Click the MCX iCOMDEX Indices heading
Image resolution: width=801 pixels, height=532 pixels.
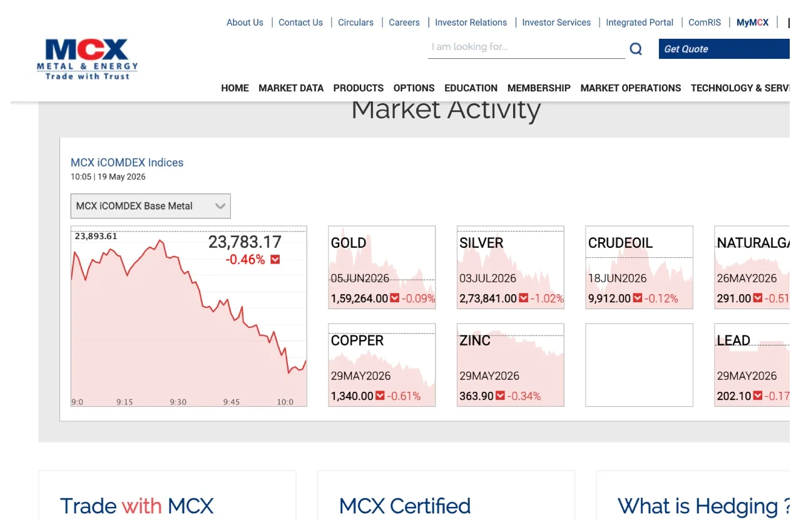coord(127,163)
